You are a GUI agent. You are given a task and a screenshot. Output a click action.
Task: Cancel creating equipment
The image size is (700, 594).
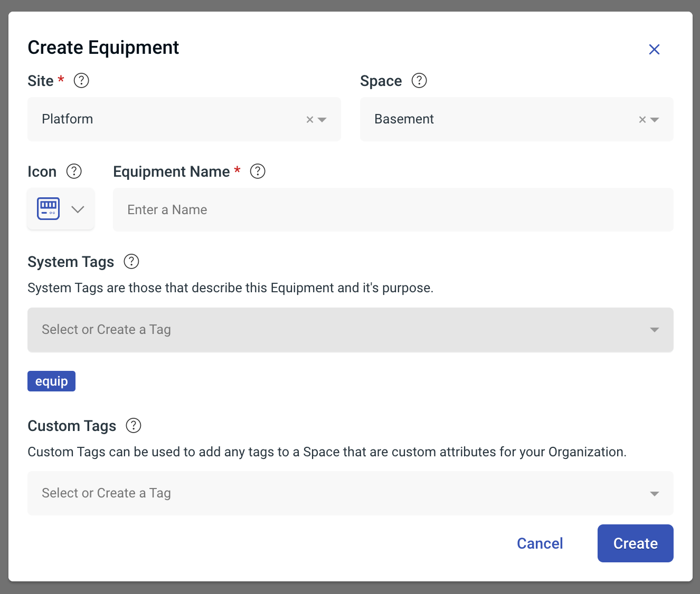540,543
